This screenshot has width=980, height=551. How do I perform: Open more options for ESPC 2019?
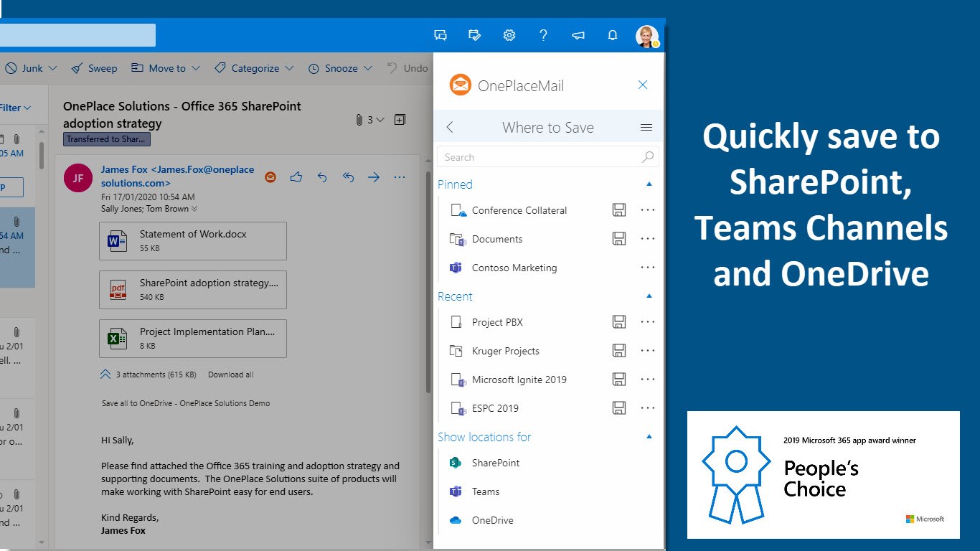(x=648, y=408)
